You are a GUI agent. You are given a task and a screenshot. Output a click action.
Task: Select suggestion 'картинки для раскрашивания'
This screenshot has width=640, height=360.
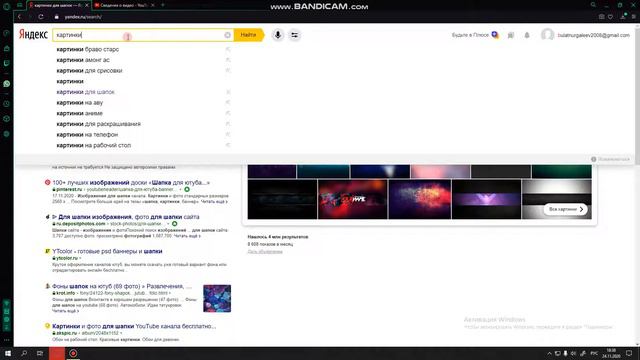98,124
